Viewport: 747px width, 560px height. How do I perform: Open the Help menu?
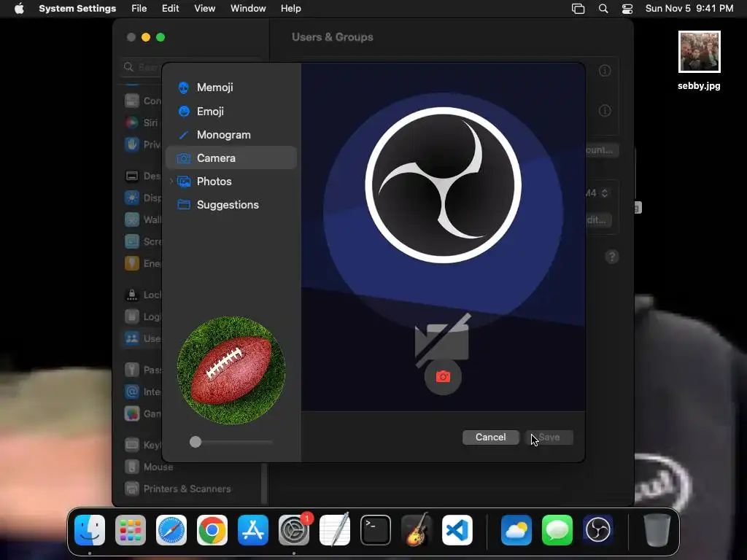pos(290,9)
